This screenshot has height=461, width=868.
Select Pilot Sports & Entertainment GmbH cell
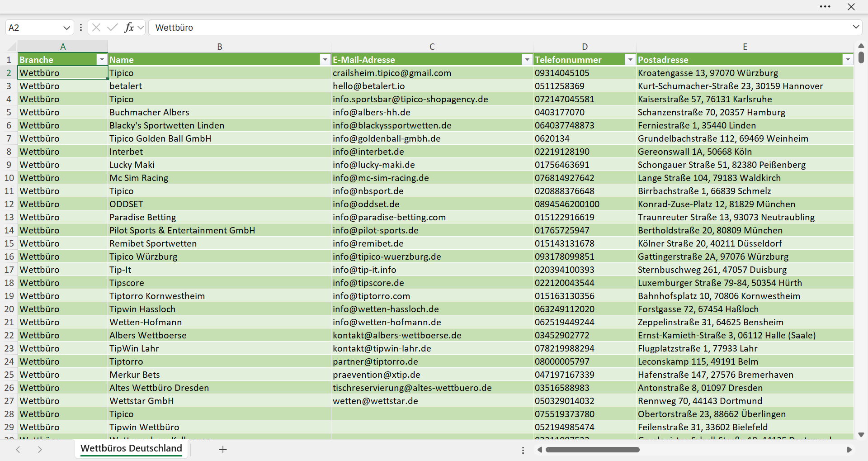point(220,230)
